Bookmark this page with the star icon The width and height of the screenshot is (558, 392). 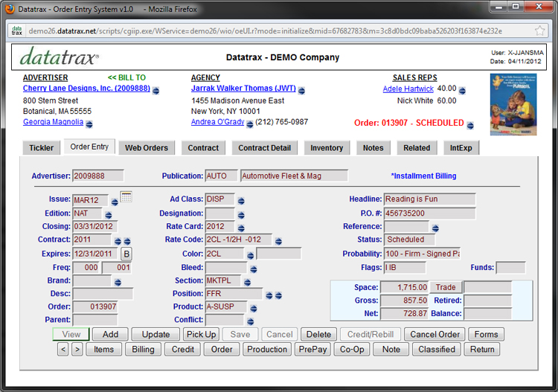pyautogui.click(x=540, y=31)
